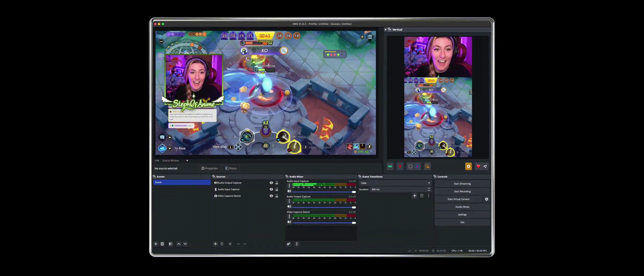Click the red heart icon in Vertical dock
Image resolution: width=644 pixels, height=276 pixels.
pos(478,166)
